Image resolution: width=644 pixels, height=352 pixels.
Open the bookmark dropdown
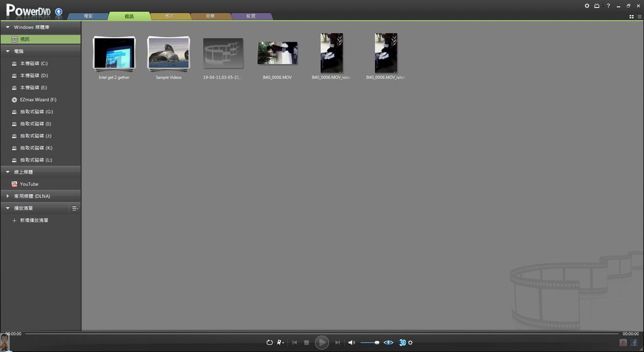coord(280,342)
